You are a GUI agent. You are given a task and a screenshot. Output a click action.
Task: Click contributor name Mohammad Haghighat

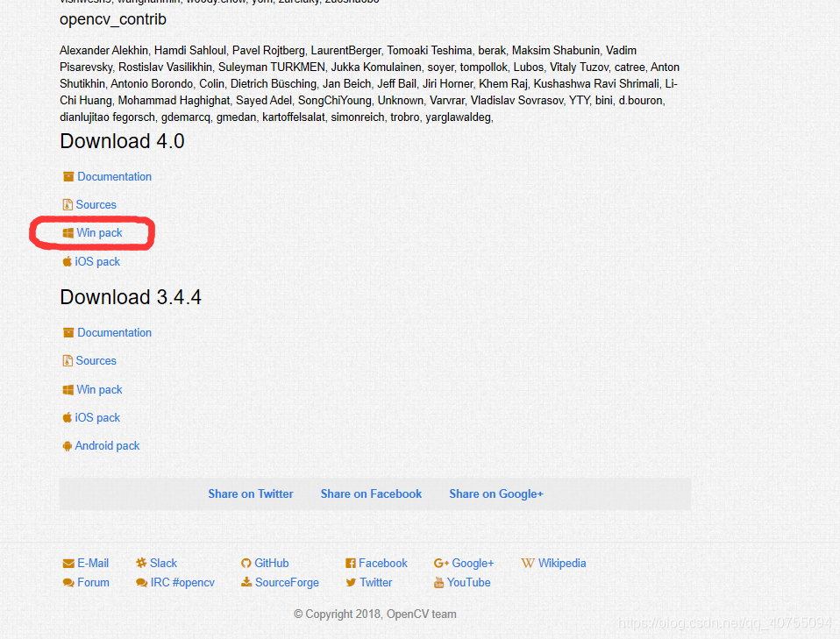click(174, 101)
